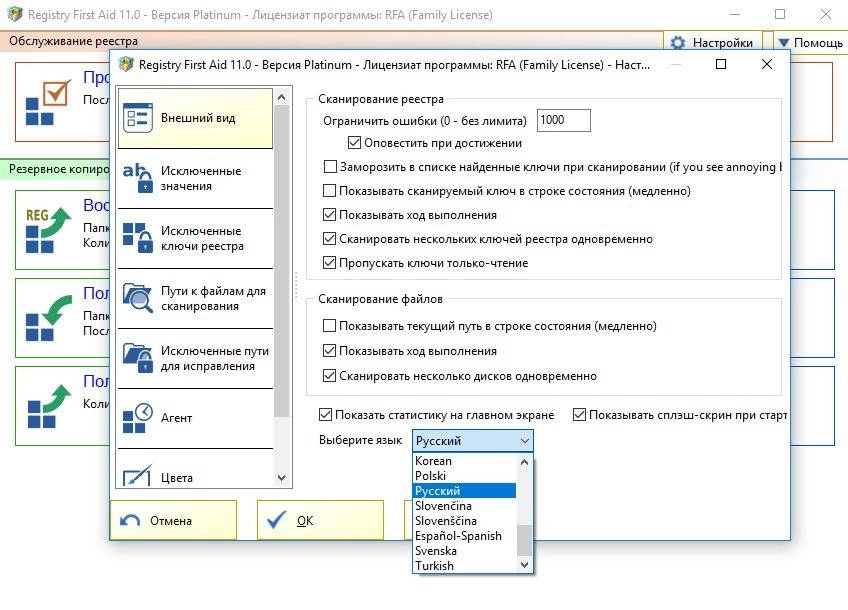The image size is (848, 610).
Task: Open Пути к файлам для сканирования section
Action: 195,299
